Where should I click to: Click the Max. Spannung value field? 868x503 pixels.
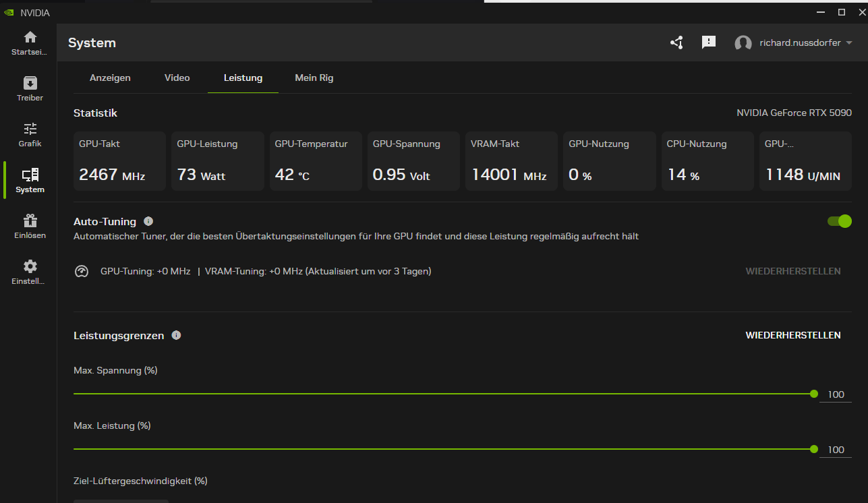pyautogui.click(x=836, y=394)
